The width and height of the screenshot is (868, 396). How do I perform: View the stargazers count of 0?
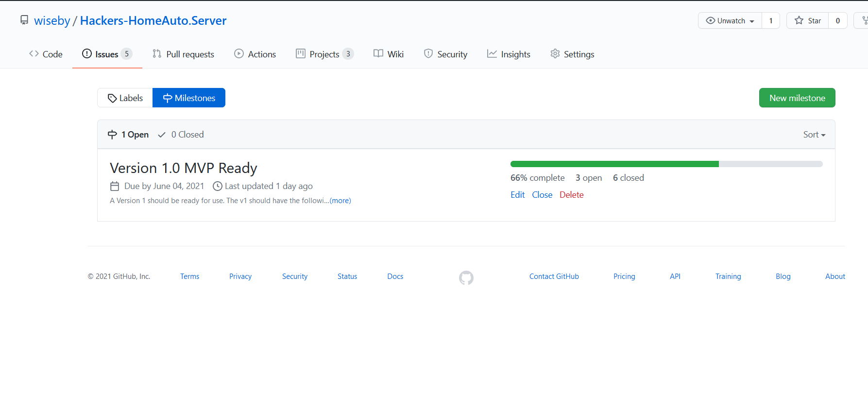(838, 20)
